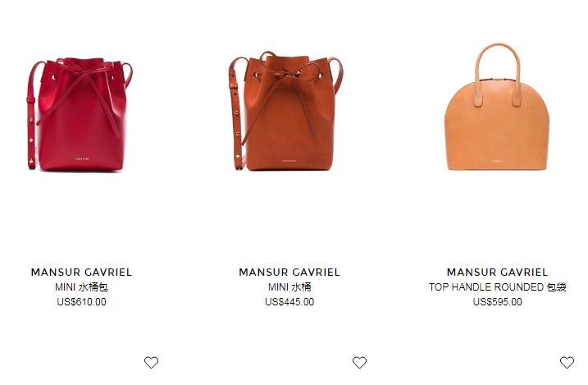Add the US$445.00 bucket bag to wishlist

coord(359,363)
